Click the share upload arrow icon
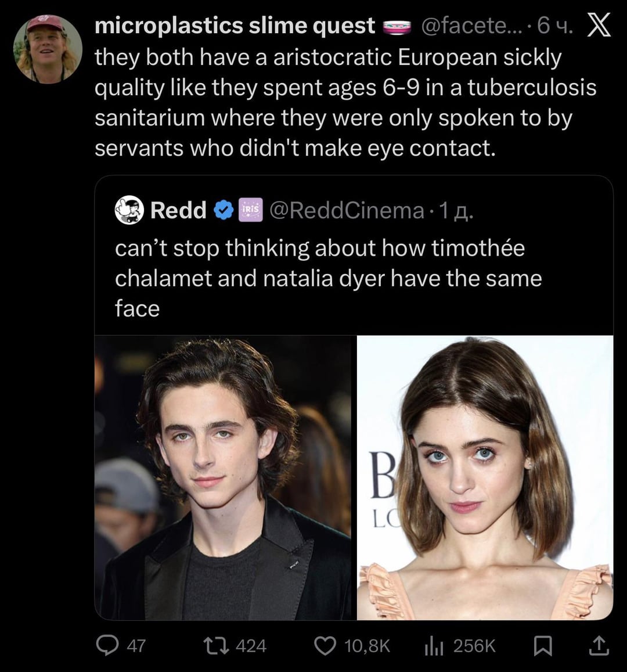627x672 pixels. [600, 645]
